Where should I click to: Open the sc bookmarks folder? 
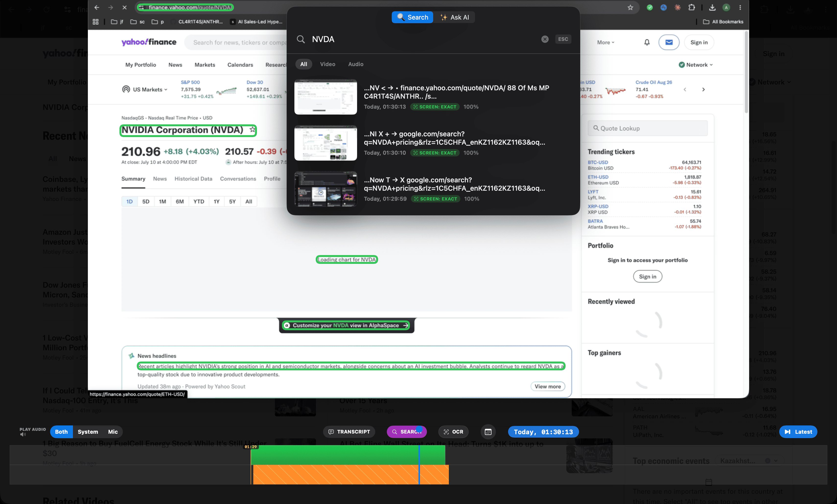[138, 22]
